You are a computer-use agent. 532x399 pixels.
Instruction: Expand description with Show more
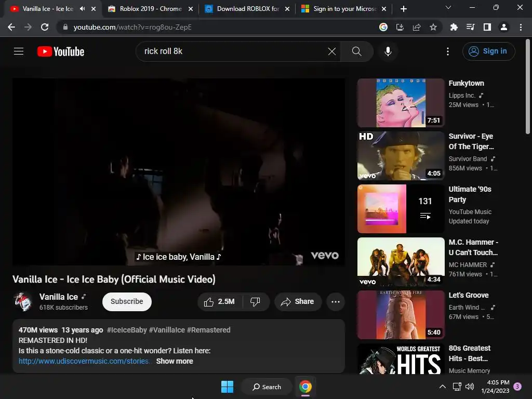[x=175, y=361]
